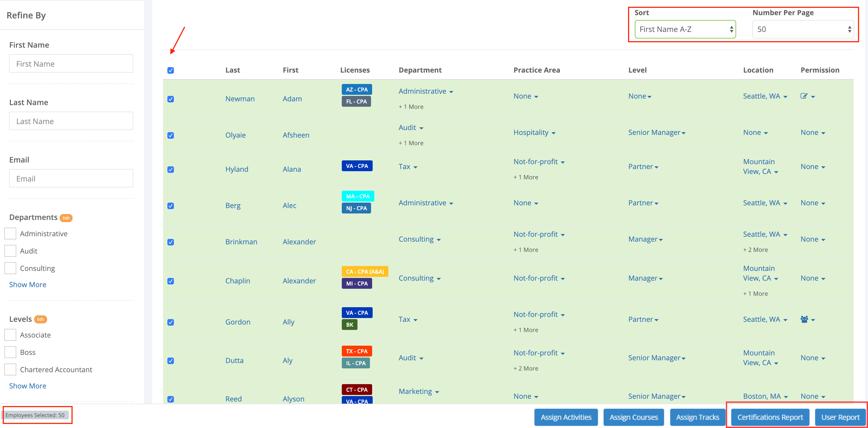This screenshot has height=428, width=868.
Task: Click the MA - CPA license badge
Action: (358, 196)
